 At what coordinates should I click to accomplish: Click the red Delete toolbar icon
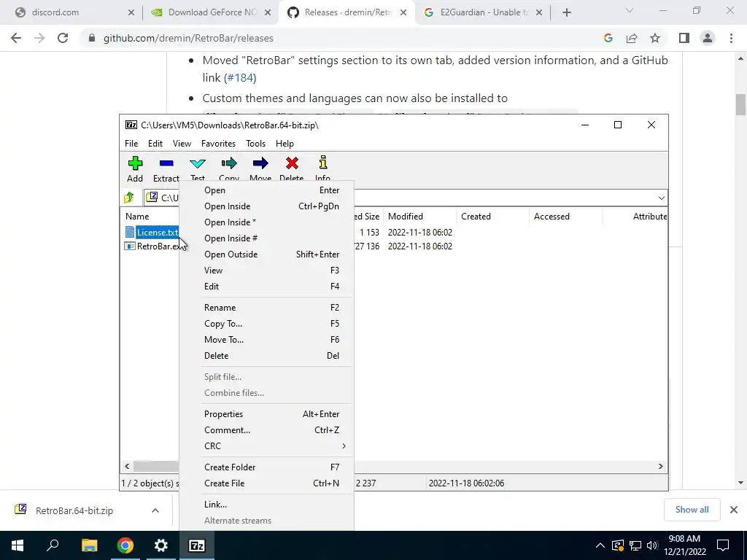(x=292, y=163)
